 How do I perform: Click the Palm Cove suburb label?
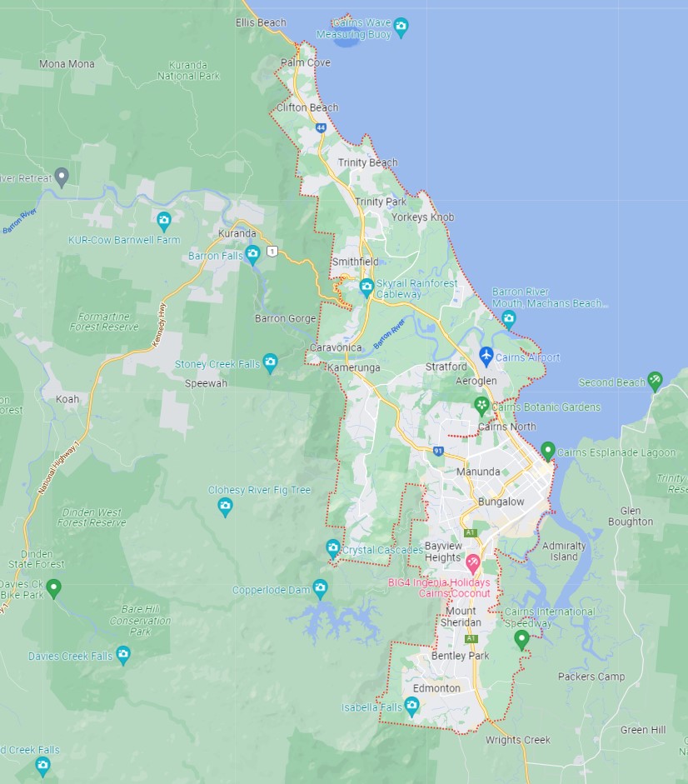305,63
